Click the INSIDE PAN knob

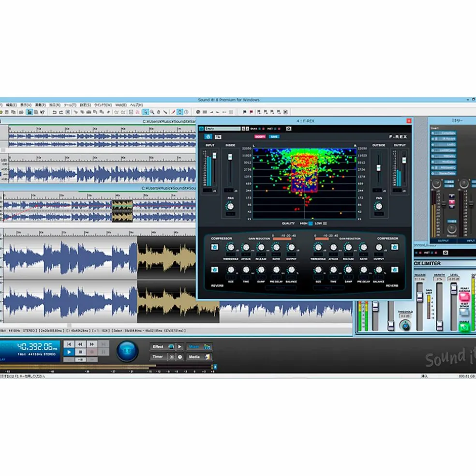(x=230, y=207)
